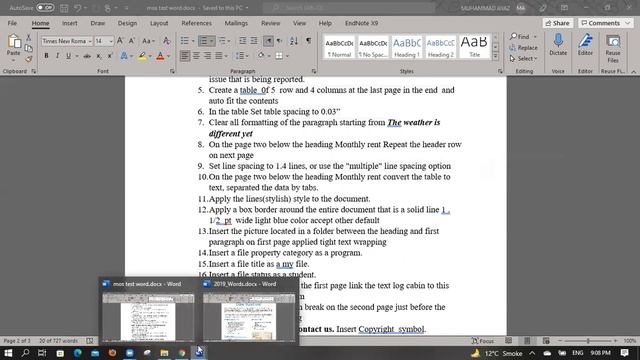Apply Heading 1 style

point(407,47)
